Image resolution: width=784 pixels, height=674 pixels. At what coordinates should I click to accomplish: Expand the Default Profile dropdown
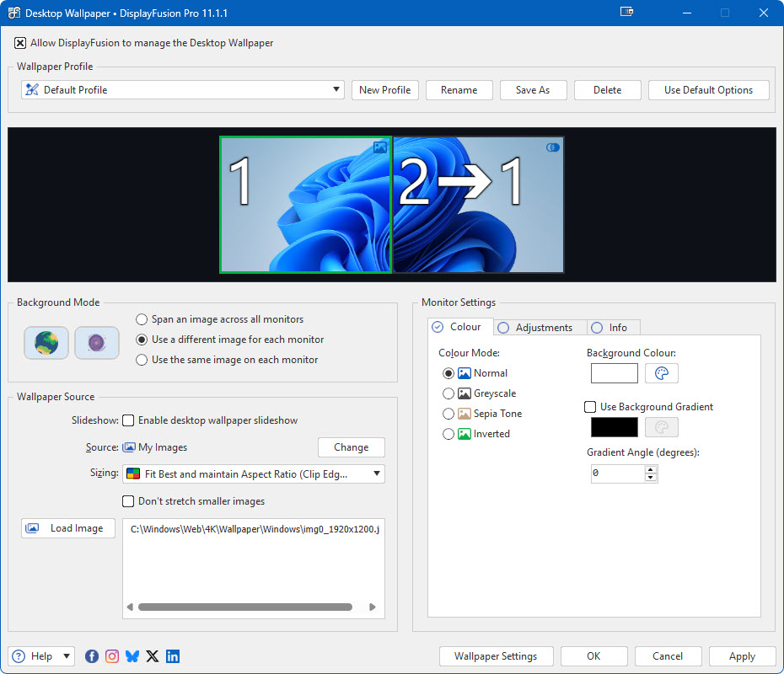point(183,90)
